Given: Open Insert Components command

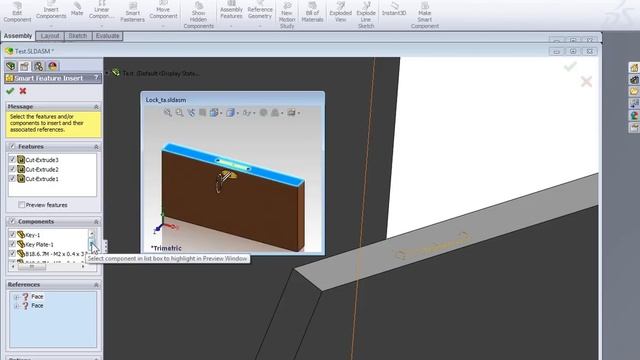Looking at the screenshot, I should coord(51,12).
